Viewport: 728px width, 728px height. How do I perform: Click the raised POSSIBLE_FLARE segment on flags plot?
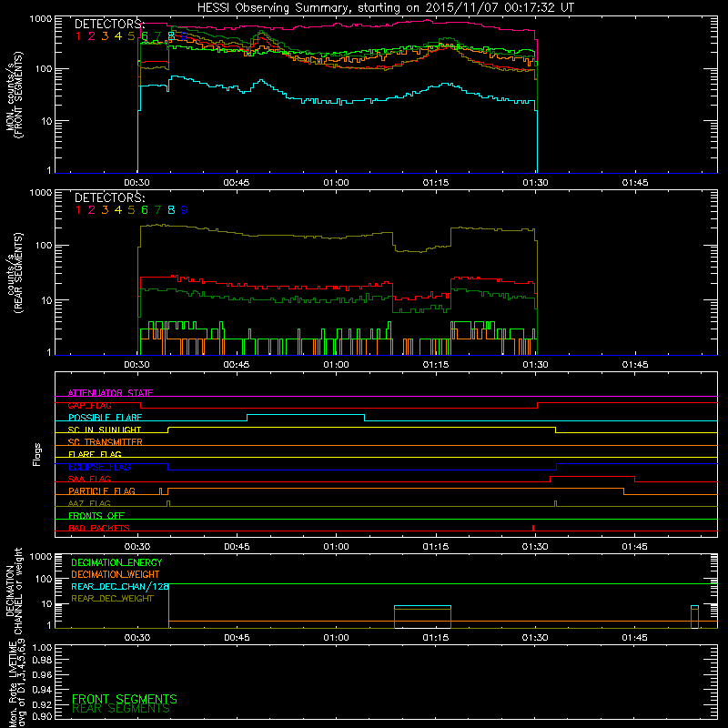pyautogui.click(x=306, y=415)
